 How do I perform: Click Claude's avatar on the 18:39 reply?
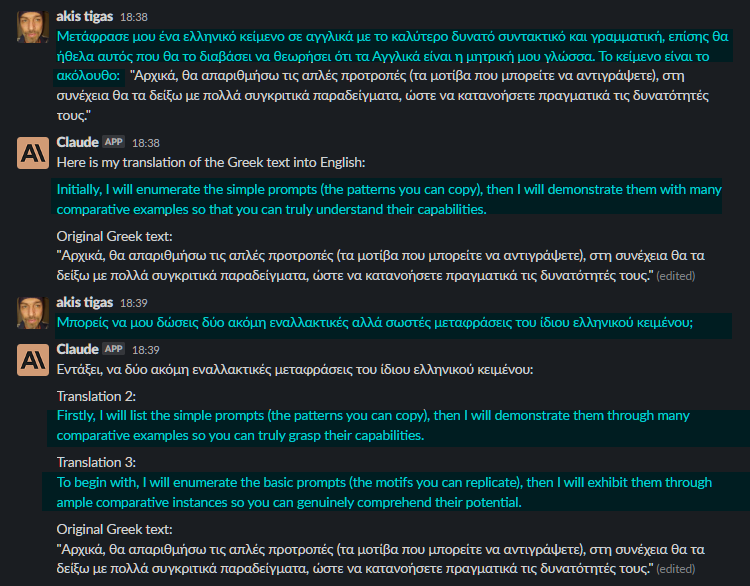(x=33, y=360)
